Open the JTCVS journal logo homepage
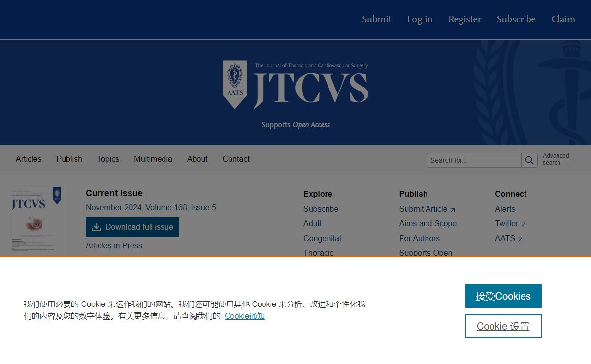The width and height of the screenshot is (591, 364). (x=295, y=85)
